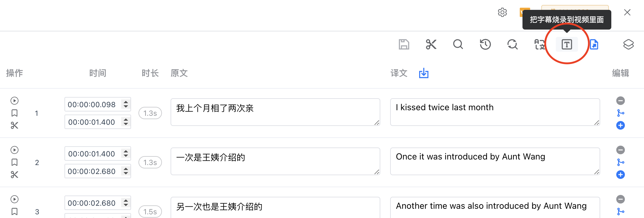Open the layers panel icon
This screenshot has width=644, height=218.
[628, 44]
